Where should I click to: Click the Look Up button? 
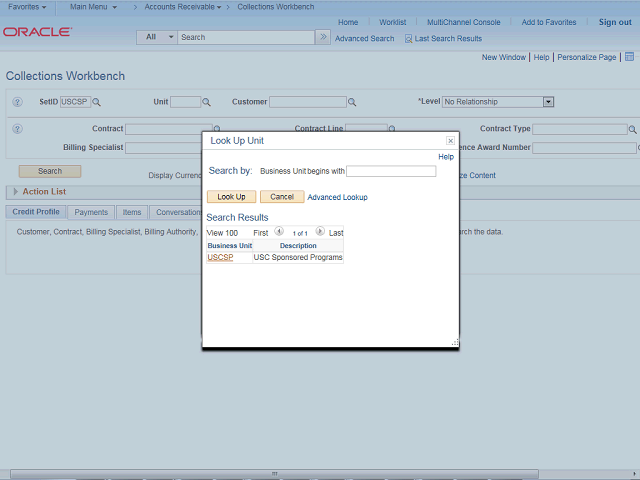(231, 197)
